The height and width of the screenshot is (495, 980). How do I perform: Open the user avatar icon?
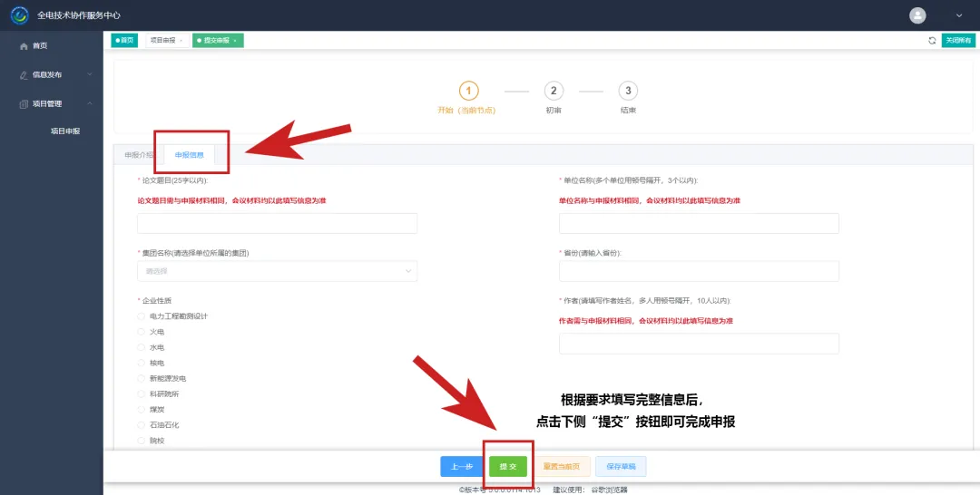coord(917,15)
